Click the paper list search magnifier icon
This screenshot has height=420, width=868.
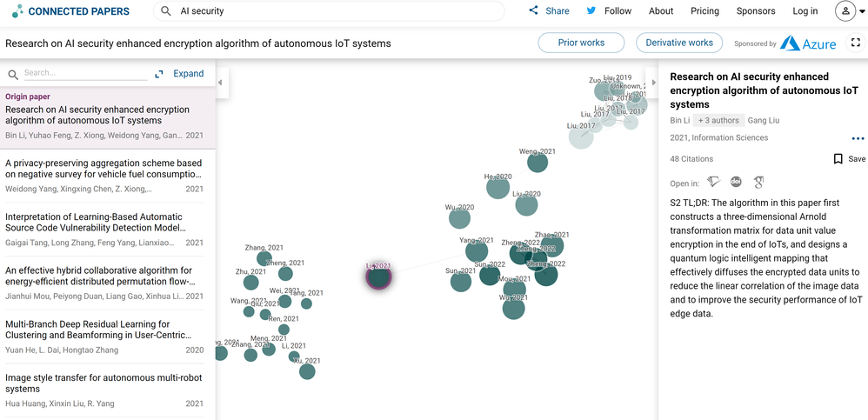(x=13, y=74)
